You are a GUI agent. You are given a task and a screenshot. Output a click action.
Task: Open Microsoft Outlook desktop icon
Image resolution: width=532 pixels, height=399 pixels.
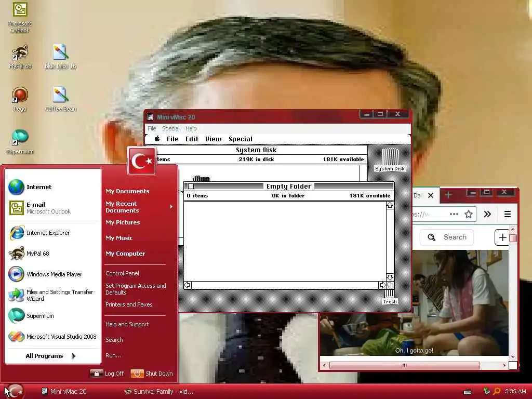tap(20, 17)
